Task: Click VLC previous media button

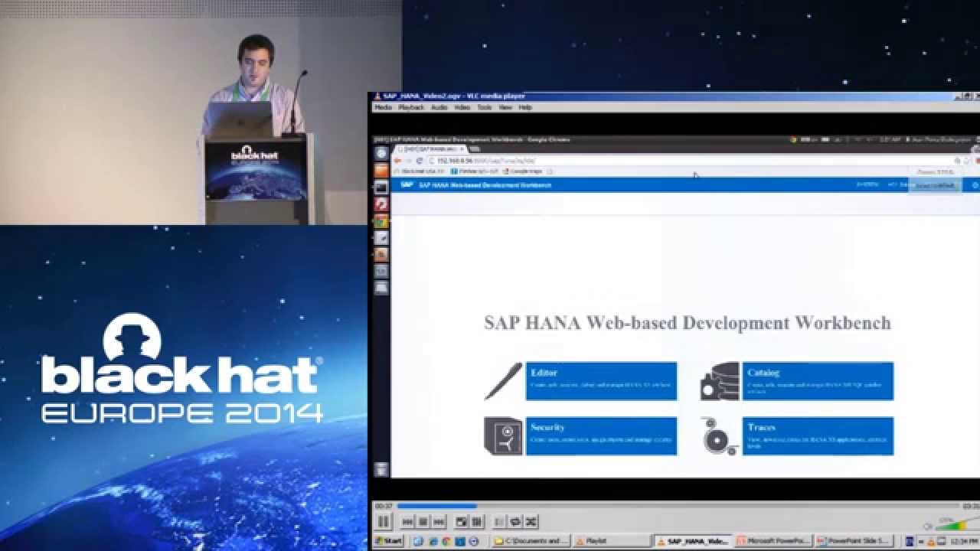Action: coord(408,522)
